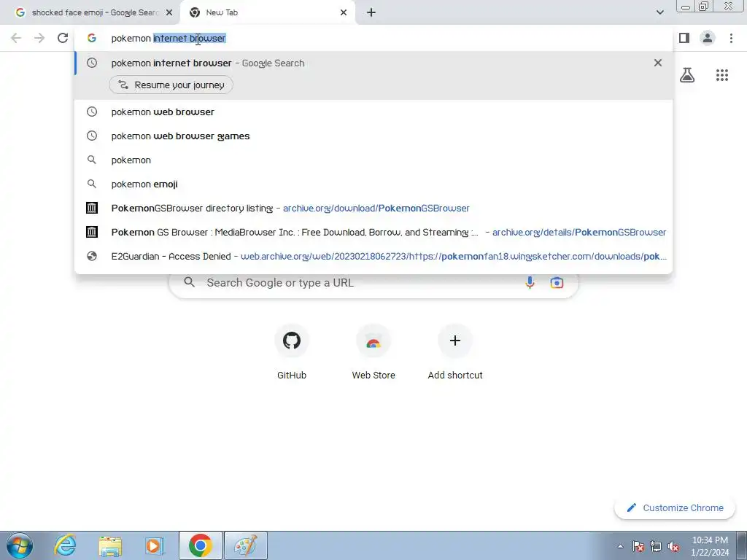The width and height of the screenshot is (747, 560).
Task: Launch Internet Explorer from the taskbar
Action: pos(65,545)
